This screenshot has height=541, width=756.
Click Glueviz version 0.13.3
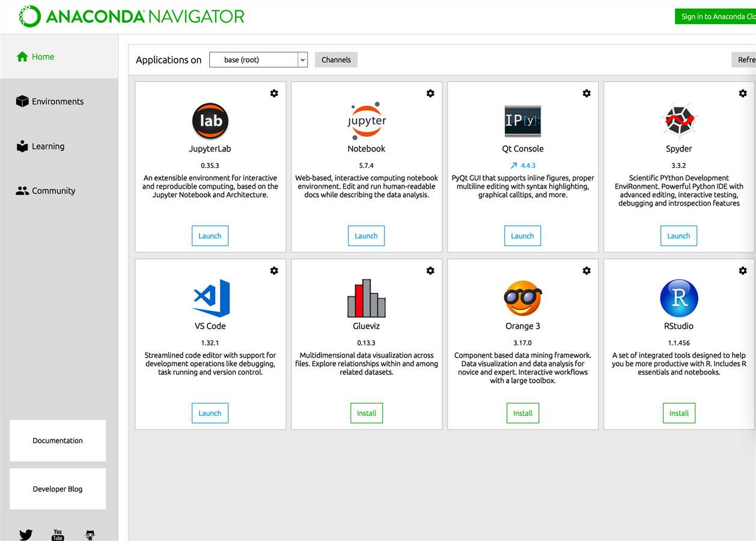[367, 343]
